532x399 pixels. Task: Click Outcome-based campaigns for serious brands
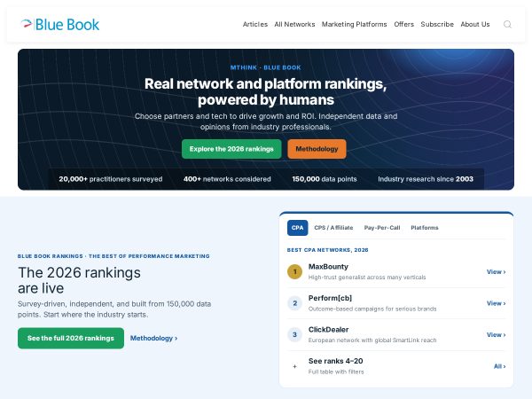point(372,309)
